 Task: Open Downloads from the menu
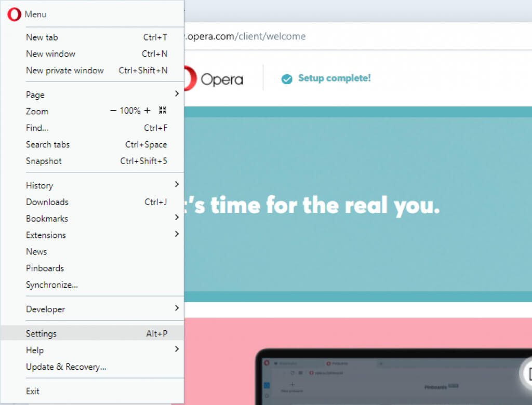point(92,202)
